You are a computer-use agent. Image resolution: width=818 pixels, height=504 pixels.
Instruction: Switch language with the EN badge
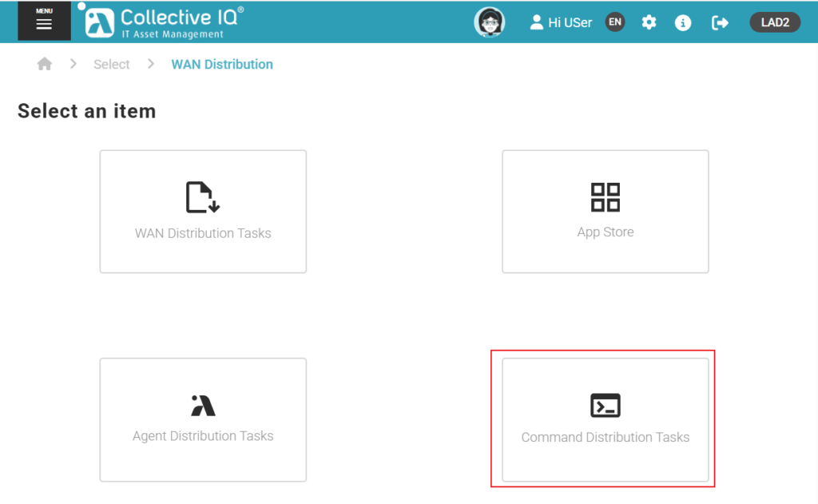(x=615, y=22)
